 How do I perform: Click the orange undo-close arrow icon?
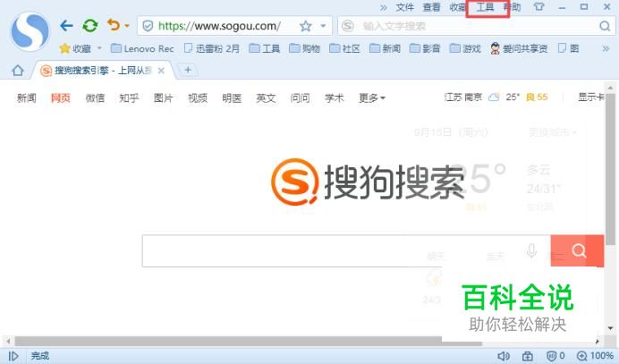(x=114, y=25)
